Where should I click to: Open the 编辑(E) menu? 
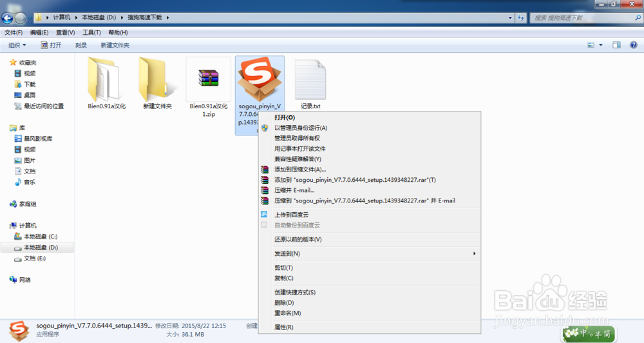coord(39,32)
